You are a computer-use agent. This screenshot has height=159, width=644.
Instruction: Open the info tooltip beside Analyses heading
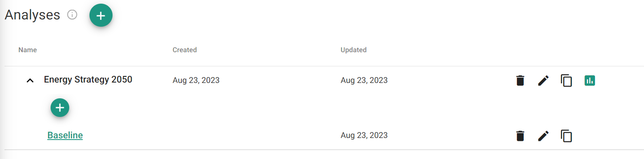click(x=72, y=15)
